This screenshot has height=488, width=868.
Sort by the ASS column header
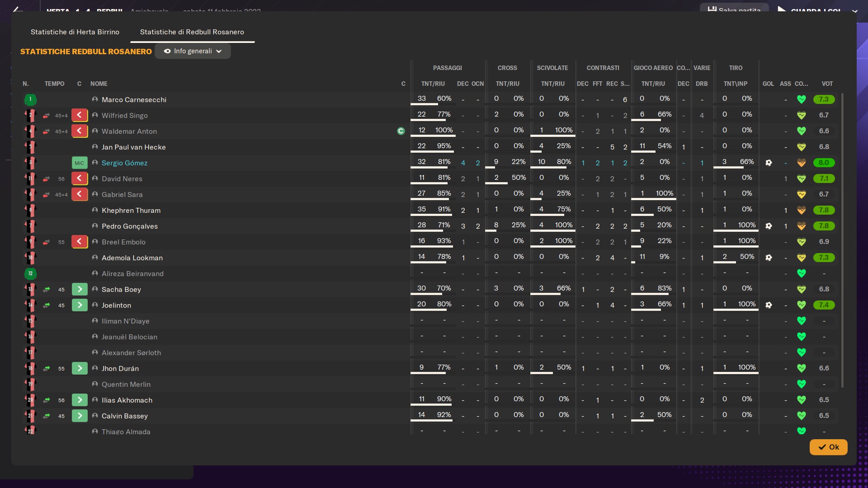[786, 84]
